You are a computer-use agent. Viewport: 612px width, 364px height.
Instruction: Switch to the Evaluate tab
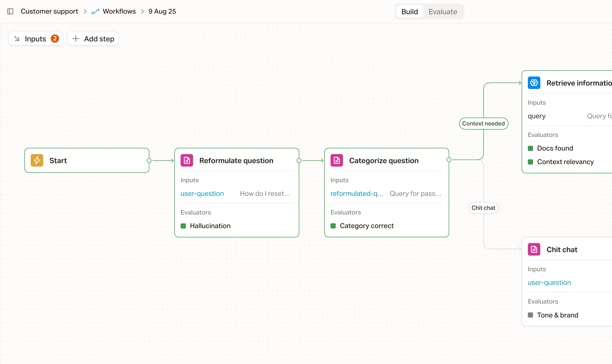pos(443,12)
